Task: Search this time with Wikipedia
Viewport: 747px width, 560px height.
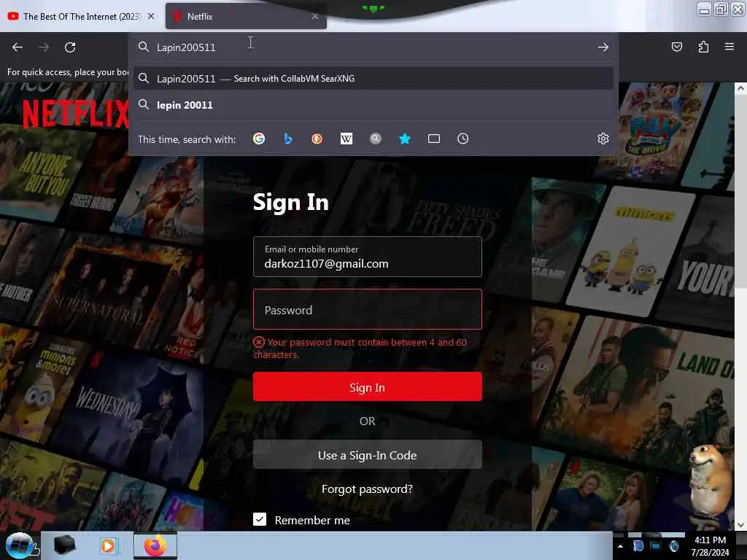Action: [x=347, y=139]
